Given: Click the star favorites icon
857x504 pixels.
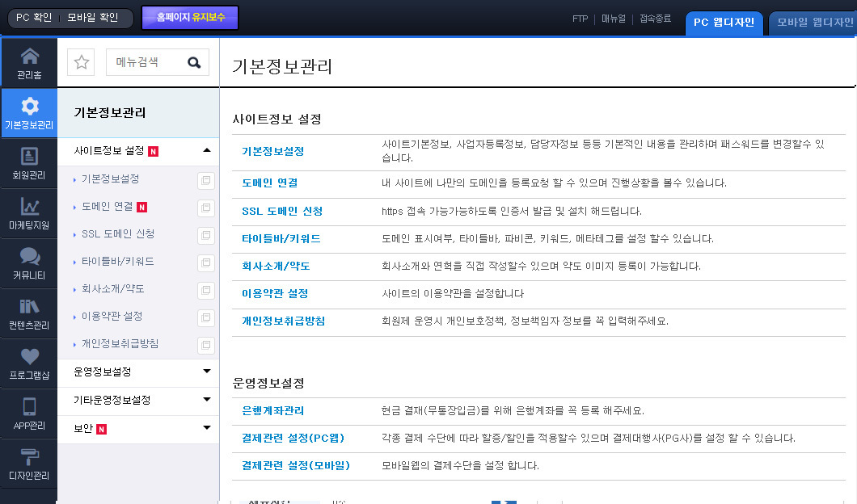Looking at the screenshot, I should [x=81, y=61].
